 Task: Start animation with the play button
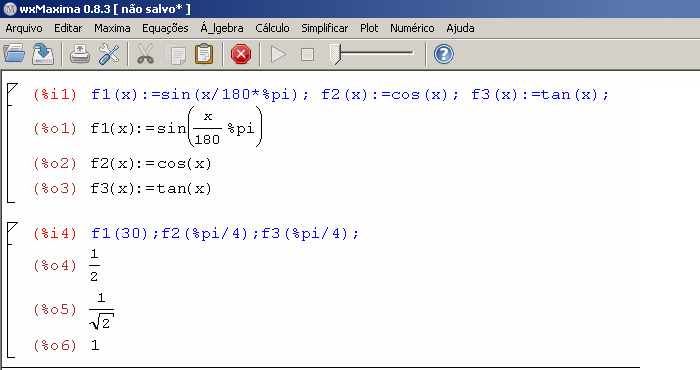tap(279, 54)
